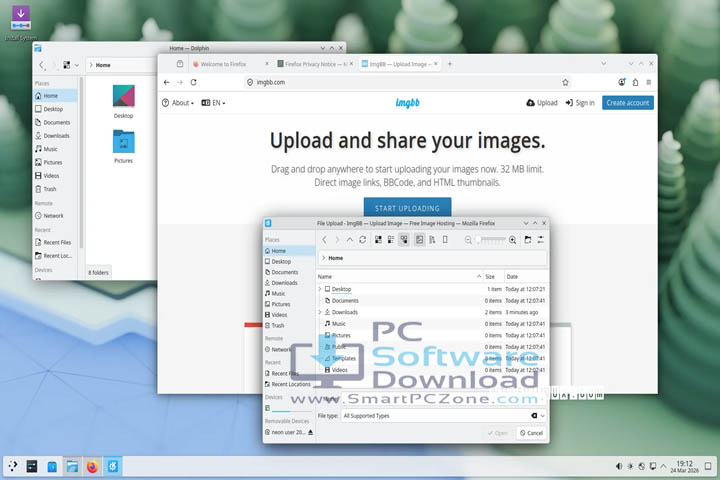
Task: Bookmark this page star icon
Action: (565, 82)
